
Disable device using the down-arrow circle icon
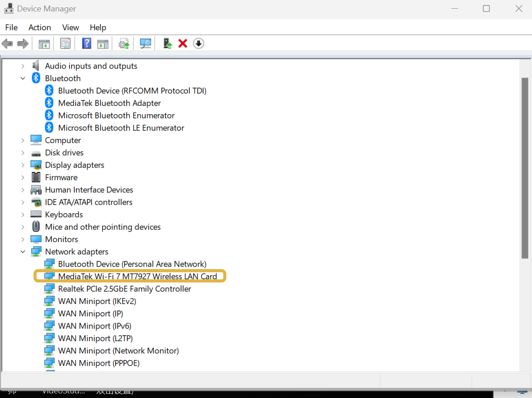coord(198,44)
